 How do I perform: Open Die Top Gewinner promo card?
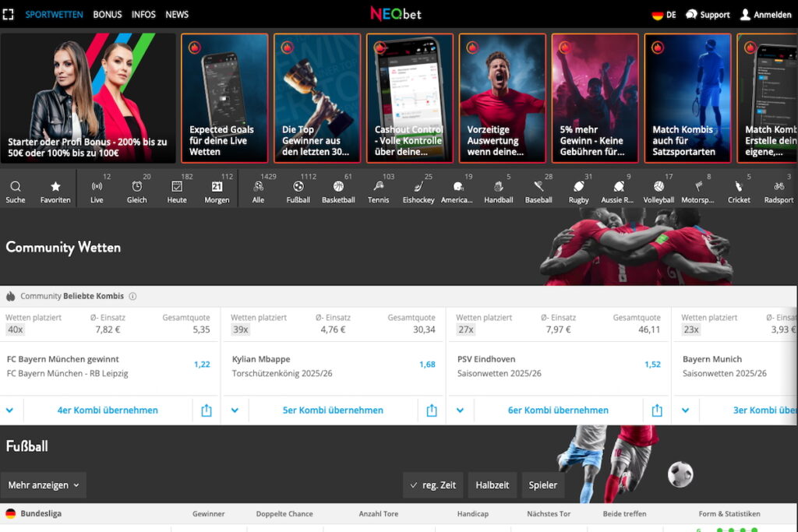pyautogui.click(x=317, y=98)
